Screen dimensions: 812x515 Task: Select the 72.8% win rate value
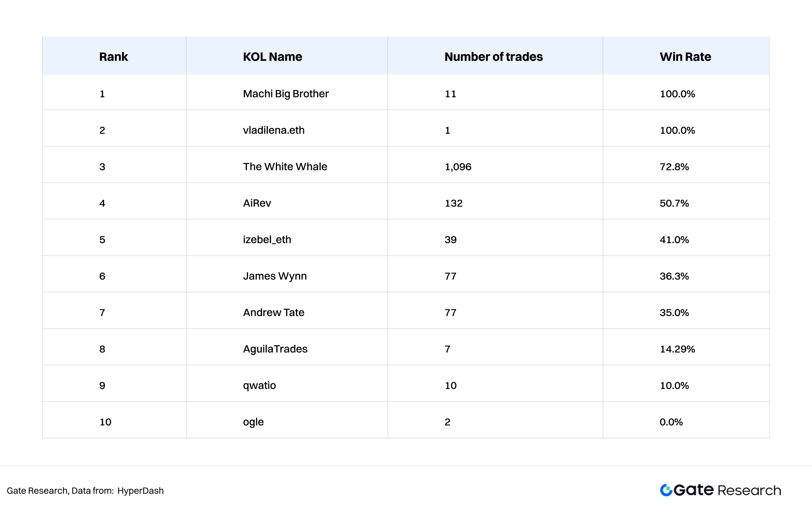(x=674, y=167)
